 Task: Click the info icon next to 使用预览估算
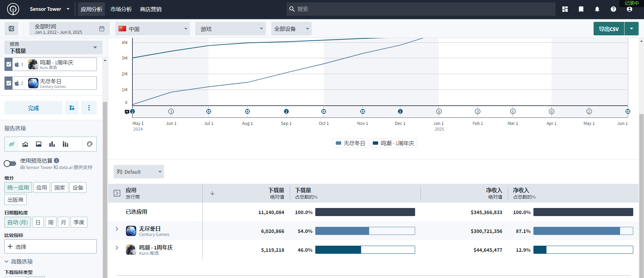point(56,161)
